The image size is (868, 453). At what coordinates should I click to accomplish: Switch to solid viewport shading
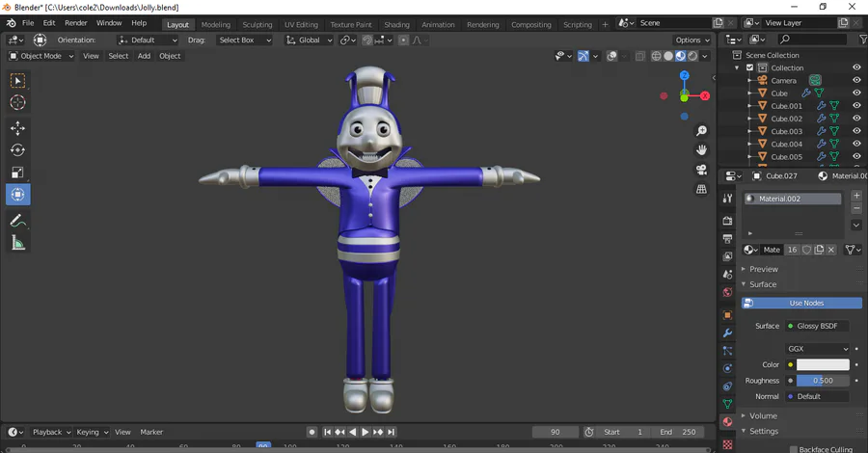(668, 56)
